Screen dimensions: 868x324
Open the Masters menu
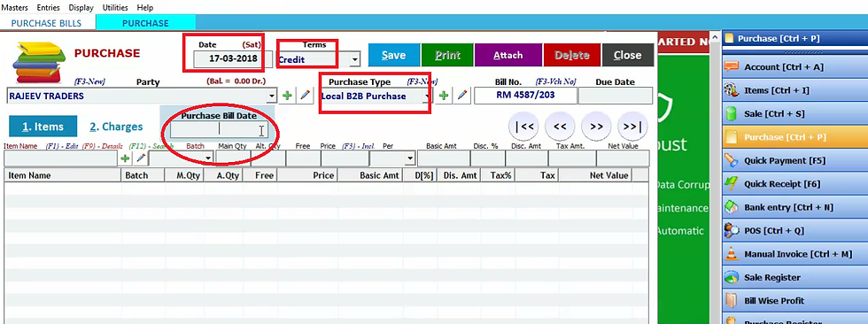(15, 8)
